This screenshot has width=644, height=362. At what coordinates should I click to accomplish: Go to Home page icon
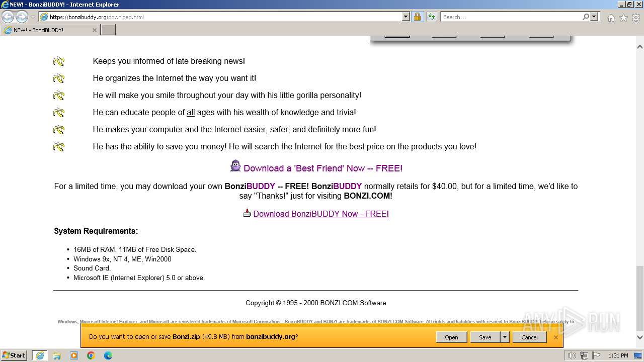[611, 18]
